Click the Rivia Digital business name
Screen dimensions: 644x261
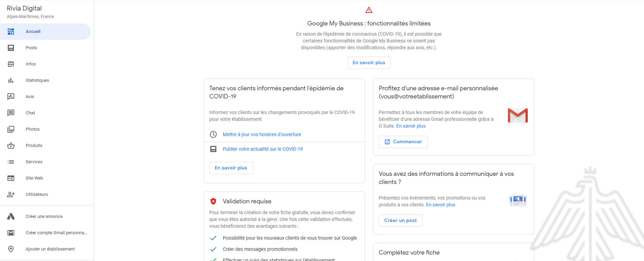pyautogui.click(x=24, y=8)
